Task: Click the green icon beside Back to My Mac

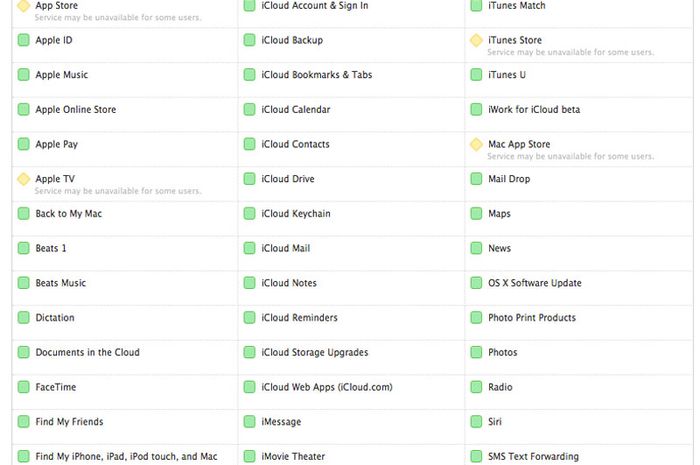Action: tap(24, 214)
